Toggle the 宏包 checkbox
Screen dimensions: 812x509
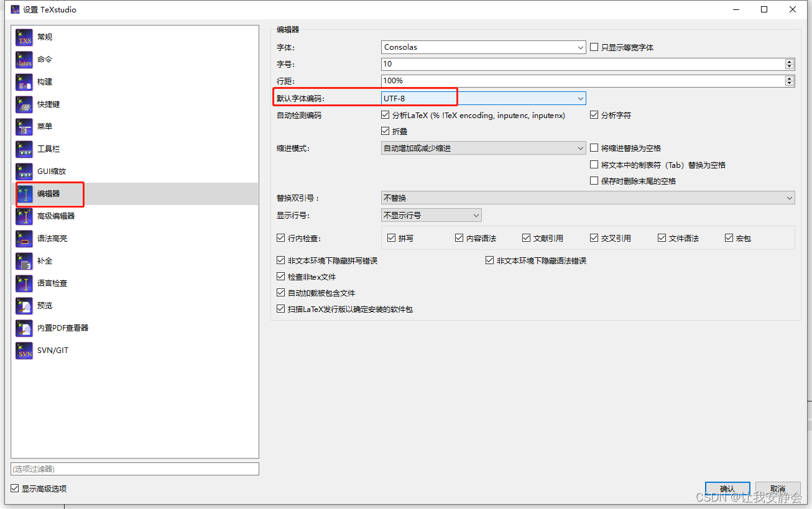(x=729, y=238)
